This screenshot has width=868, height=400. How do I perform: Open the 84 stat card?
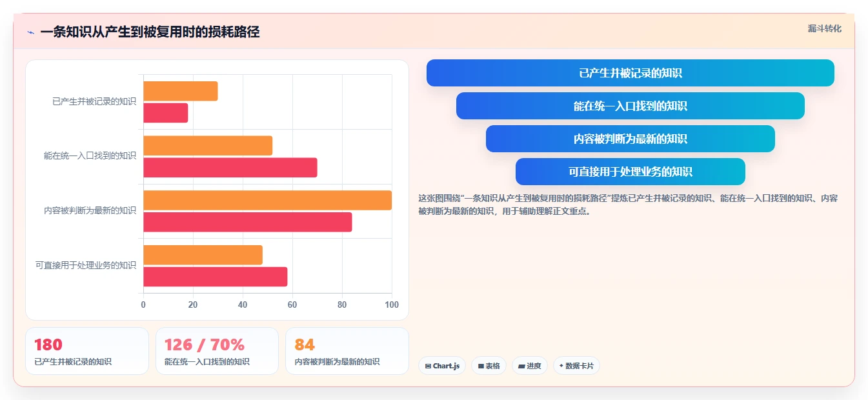(x=347, y=351)
